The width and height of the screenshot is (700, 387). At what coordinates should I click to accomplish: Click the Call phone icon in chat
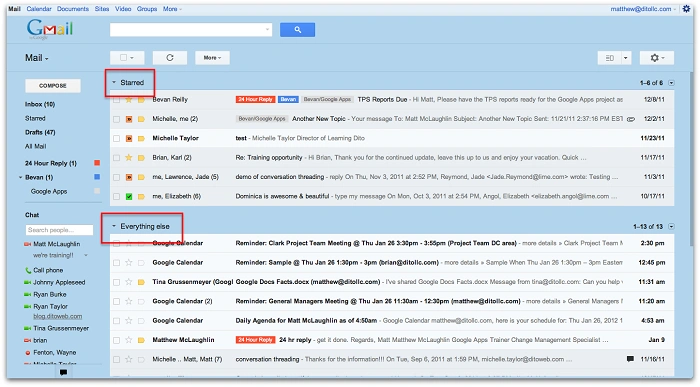point(28,270)
